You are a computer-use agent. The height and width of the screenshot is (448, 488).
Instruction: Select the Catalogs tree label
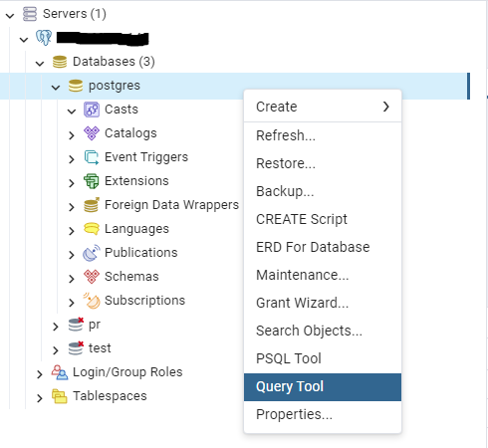click(130, 133)
